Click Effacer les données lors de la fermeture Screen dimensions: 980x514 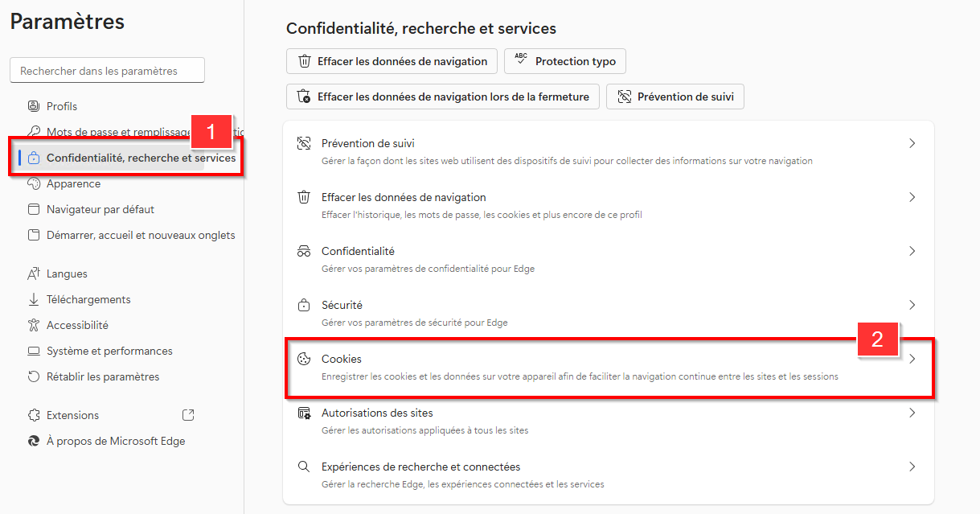pyautogui.click(x=442, y=97)
